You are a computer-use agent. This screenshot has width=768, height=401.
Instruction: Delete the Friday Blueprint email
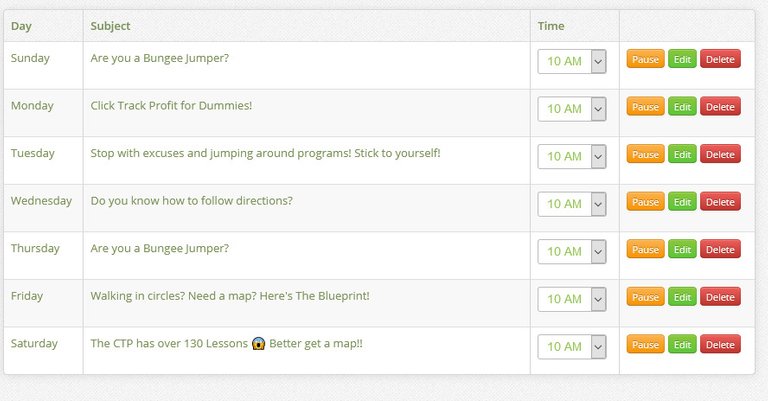[x=720, y=297]
